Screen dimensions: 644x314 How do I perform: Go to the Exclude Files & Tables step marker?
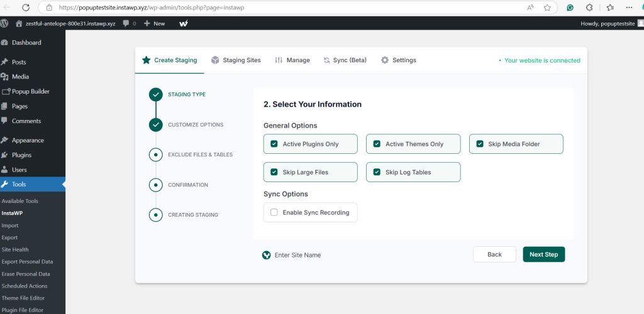[x=156, y=154]
